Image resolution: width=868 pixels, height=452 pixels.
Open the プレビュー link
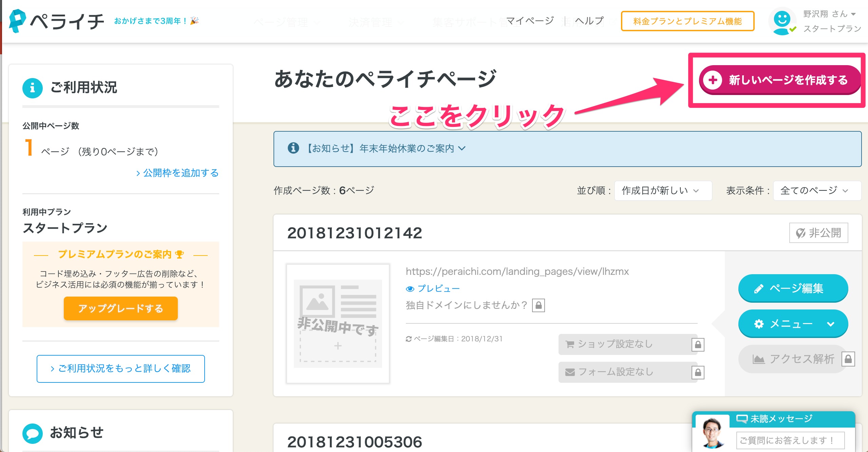[438, 288]
